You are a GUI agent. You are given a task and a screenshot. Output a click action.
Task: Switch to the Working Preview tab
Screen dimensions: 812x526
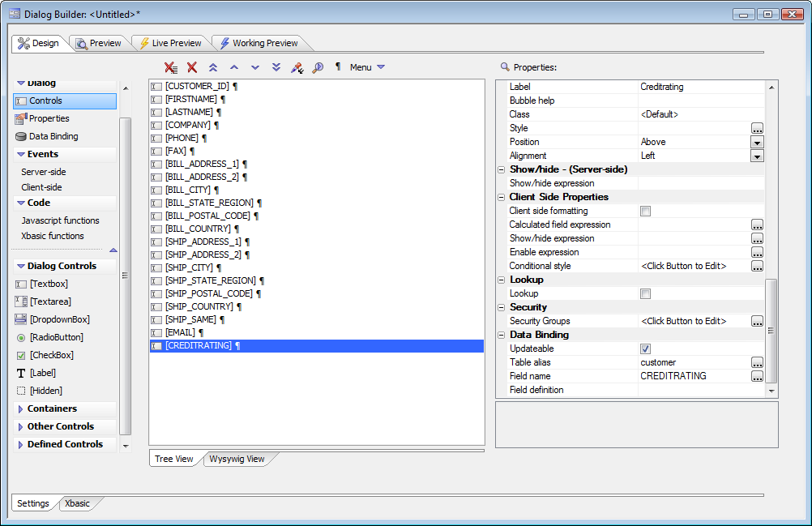(259, 44)
